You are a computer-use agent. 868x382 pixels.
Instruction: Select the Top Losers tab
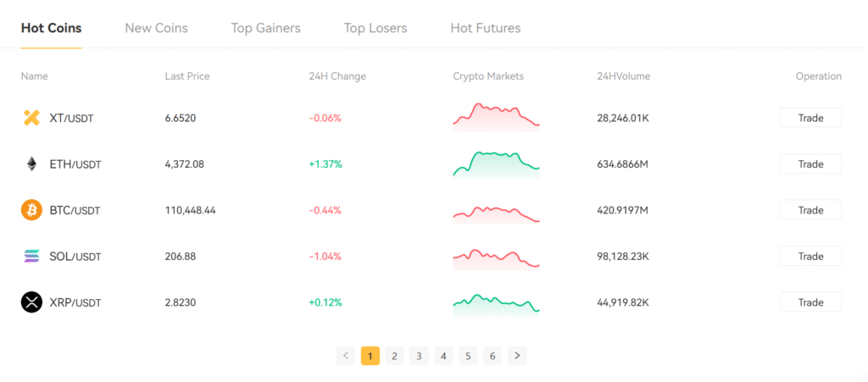pos(376,28)
